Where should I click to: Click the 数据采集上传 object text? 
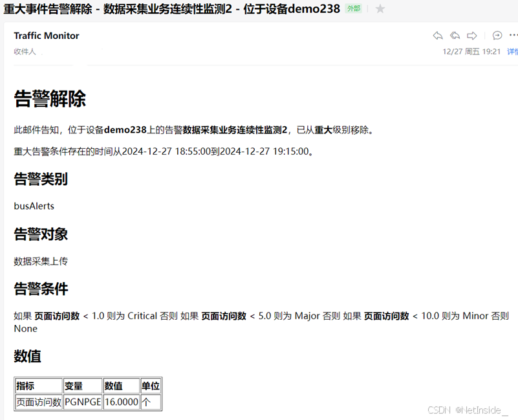[41, 261]
